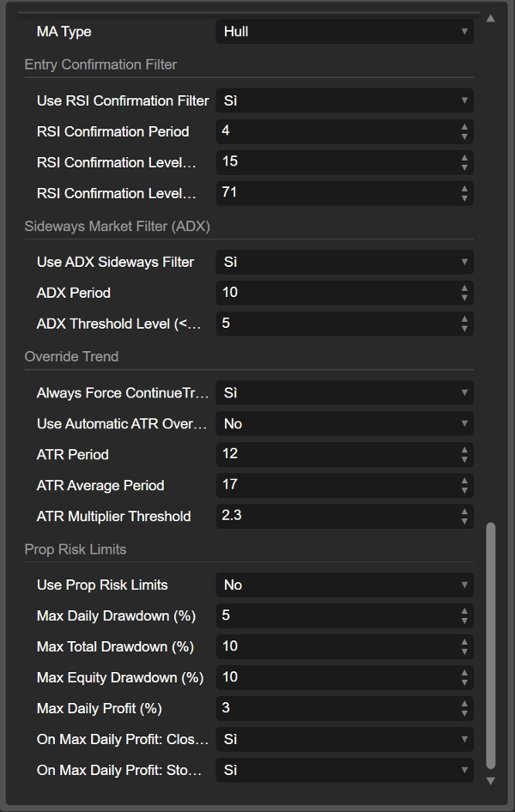Increase Max Daily Profit percentage stepper
Image resolution: width=515 pixels, height=812 pixels.
[x=464, y=704]
